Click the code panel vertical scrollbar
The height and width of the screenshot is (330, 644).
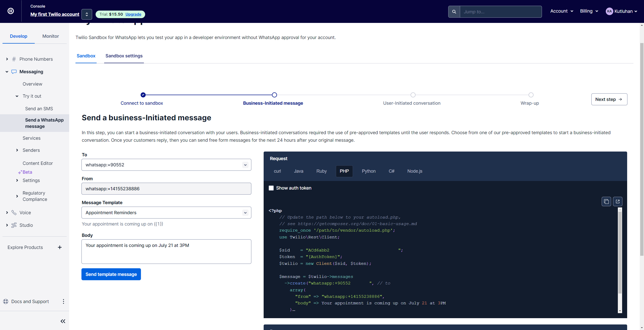[620, 252]
